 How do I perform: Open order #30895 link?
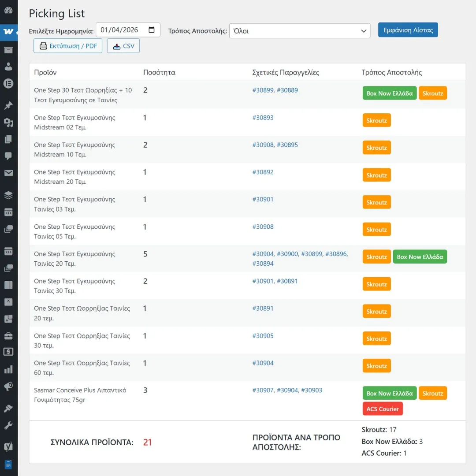tap(287, 145)
